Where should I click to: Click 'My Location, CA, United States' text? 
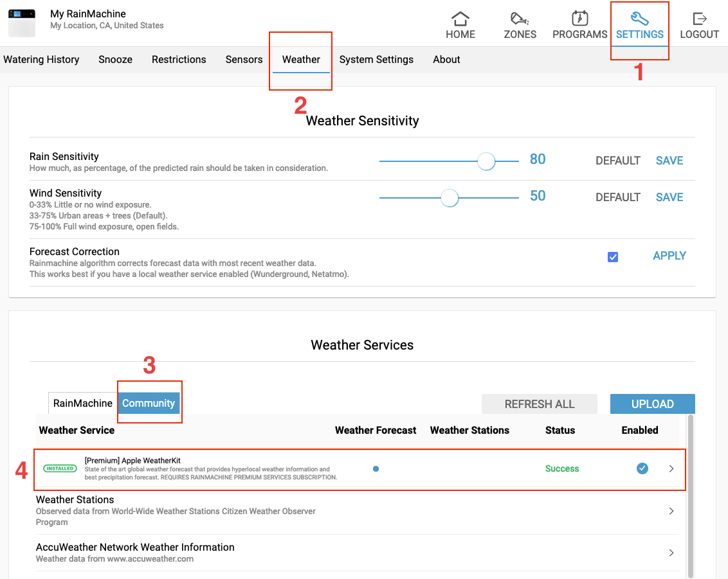107,26
